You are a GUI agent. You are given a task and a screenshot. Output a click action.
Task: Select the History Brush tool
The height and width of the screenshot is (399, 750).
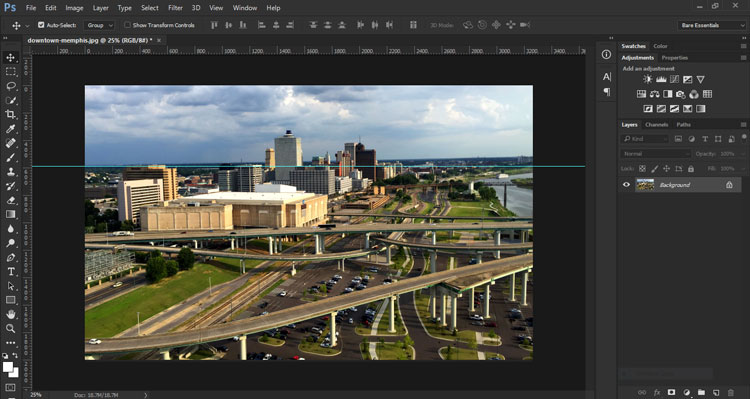coord(11,186)
